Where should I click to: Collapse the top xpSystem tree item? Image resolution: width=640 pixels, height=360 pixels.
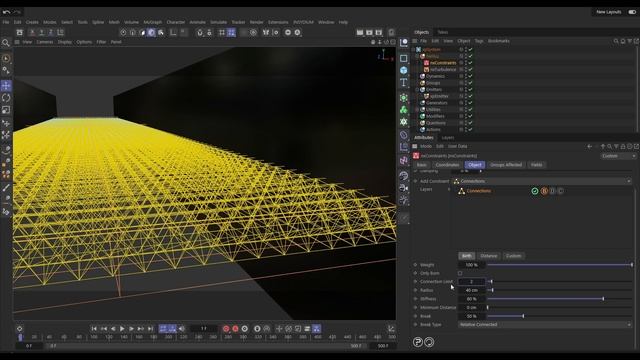pos(413,49)
